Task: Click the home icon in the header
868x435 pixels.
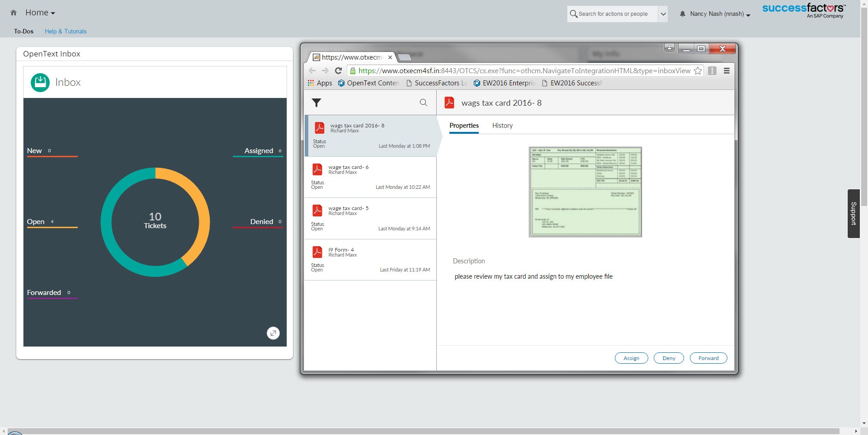Action: (14, 13)
